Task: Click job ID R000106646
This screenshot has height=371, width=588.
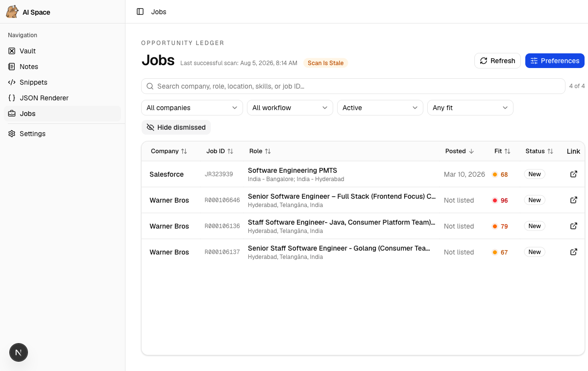Action: pyautogui.click(x=222, y=200)
